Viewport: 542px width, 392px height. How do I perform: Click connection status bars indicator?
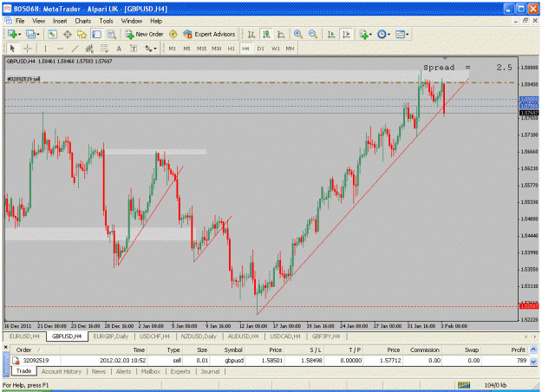coord(464,385)
